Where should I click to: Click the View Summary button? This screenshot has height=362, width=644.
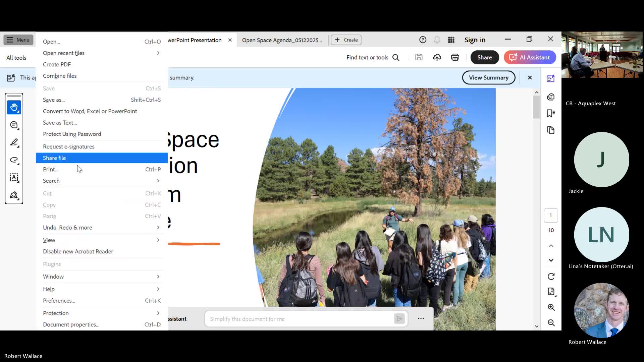coord(488,77)
